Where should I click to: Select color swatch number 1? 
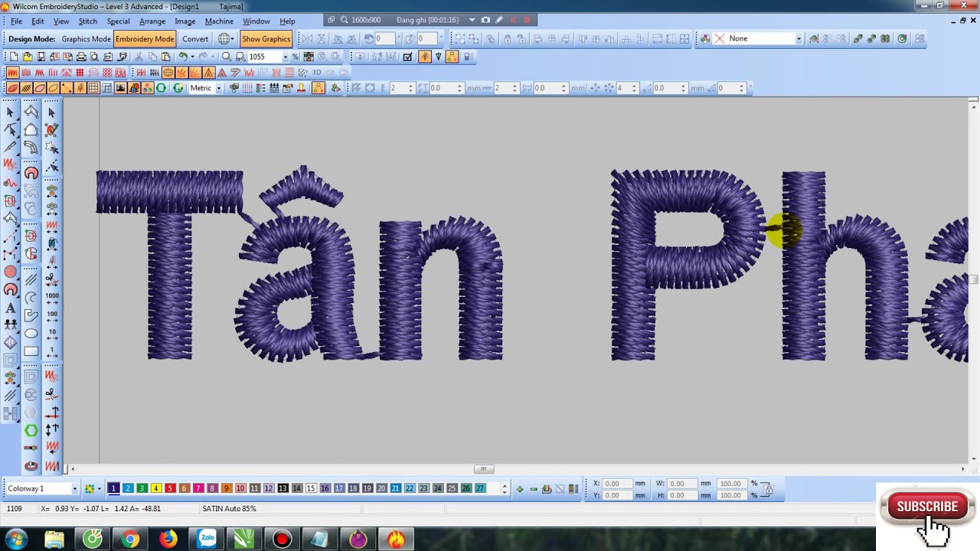(x=113, y=488)
